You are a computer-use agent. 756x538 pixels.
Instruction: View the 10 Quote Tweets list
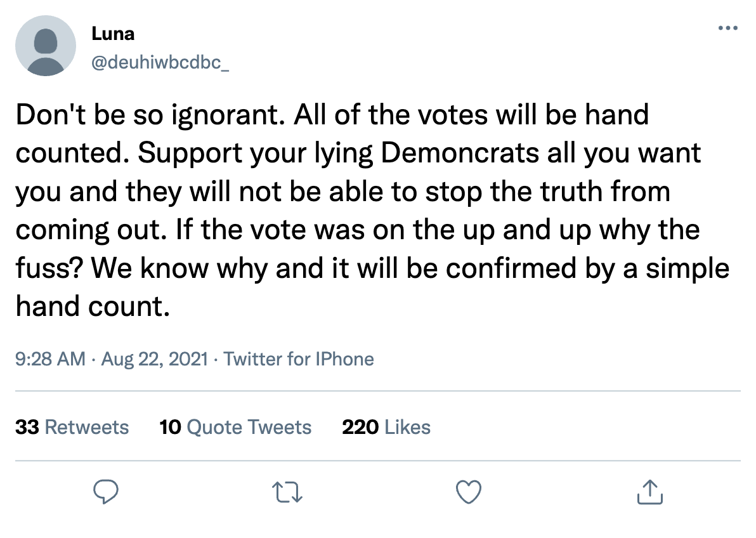(x=235, y=427)
